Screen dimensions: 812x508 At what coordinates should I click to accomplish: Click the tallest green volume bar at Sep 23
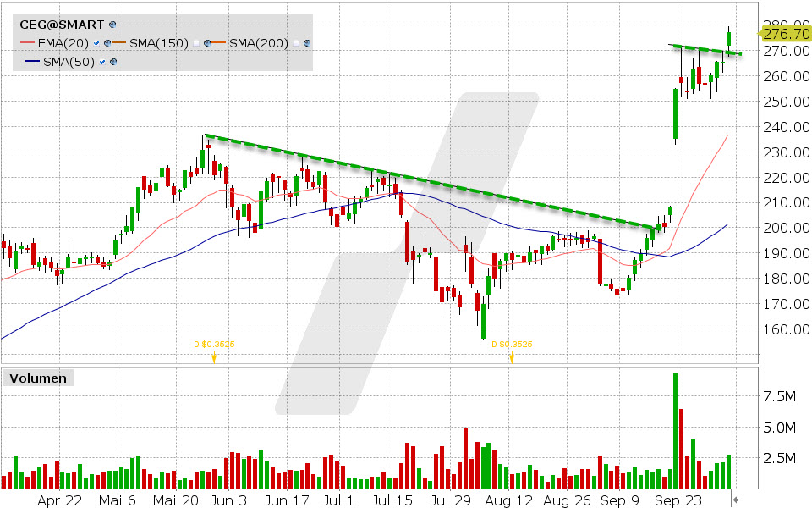[x=675, y=431]
